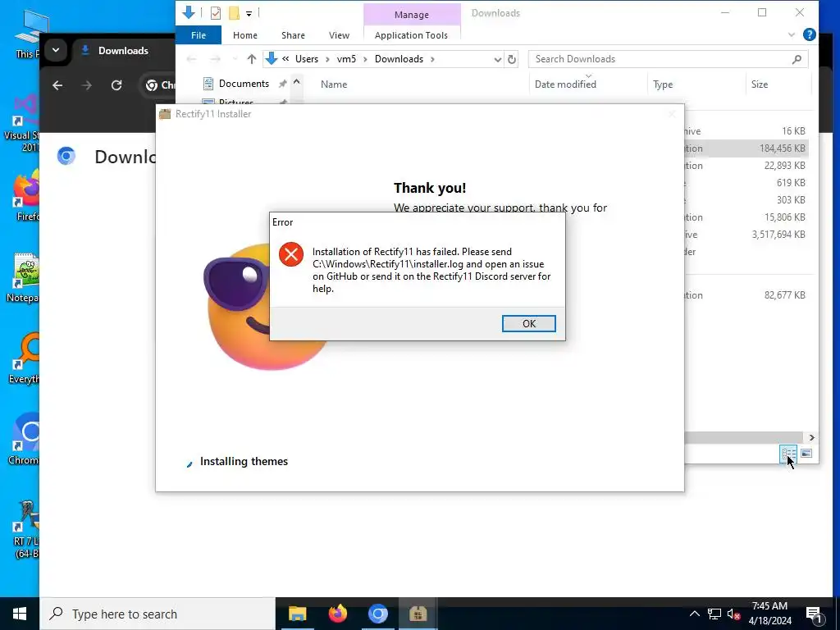This screenshot has height=630, width=840.
Task: Open Chrome tab search dropdown arrow
Action: (55, 50)
